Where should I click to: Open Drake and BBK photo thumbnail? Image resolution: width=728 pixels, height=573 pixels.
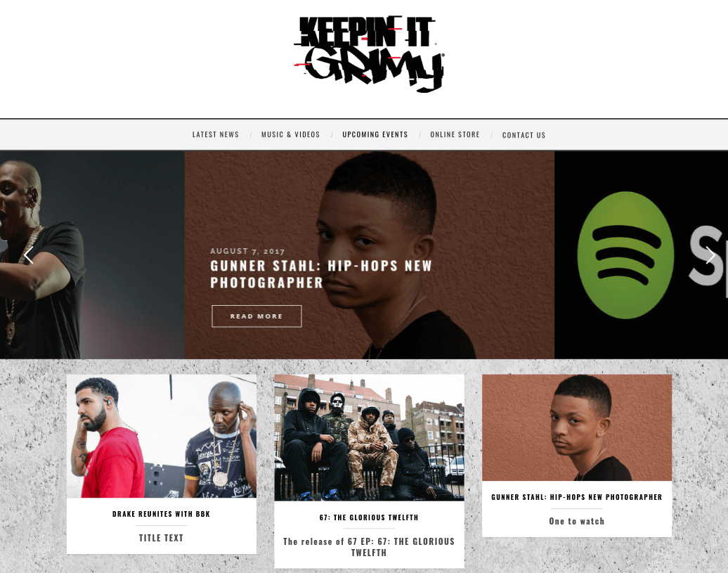pyautogui.click(x=162, y=436)
